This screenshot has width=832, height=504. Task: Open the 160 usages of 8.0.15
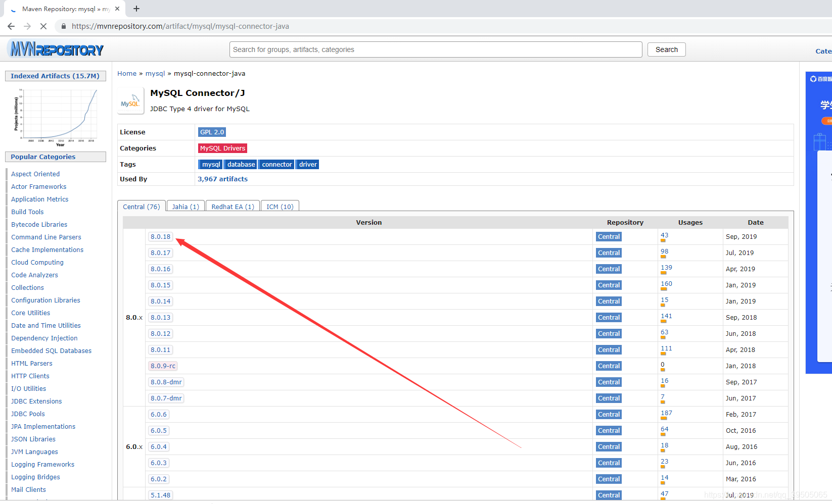[666, 283]
